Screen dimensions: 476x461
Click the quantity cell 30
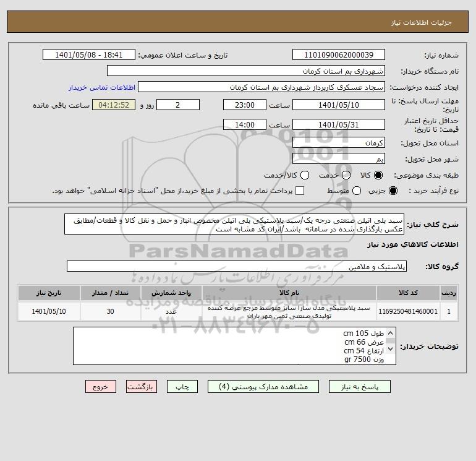coord(110,311)
